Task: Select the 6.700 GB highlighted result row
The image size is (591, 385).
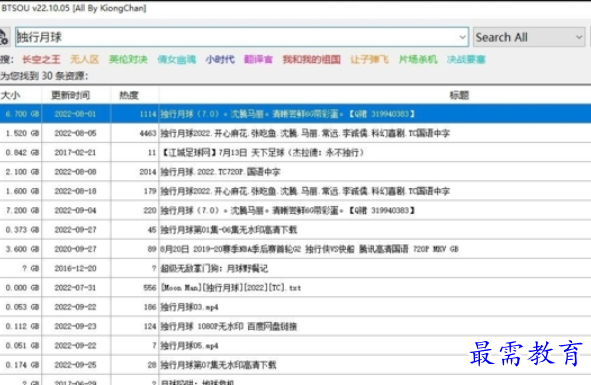Action: (296, 114)
